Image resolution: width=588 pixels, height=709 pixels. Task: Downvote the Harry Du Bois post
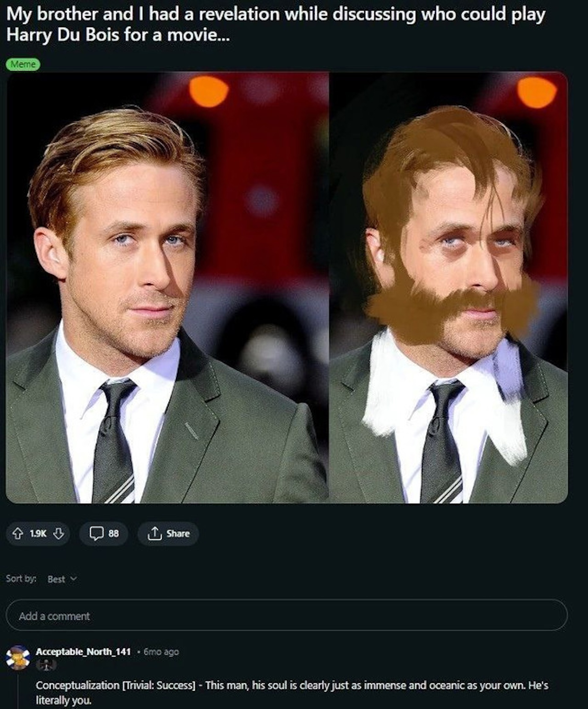coord(59,533)
